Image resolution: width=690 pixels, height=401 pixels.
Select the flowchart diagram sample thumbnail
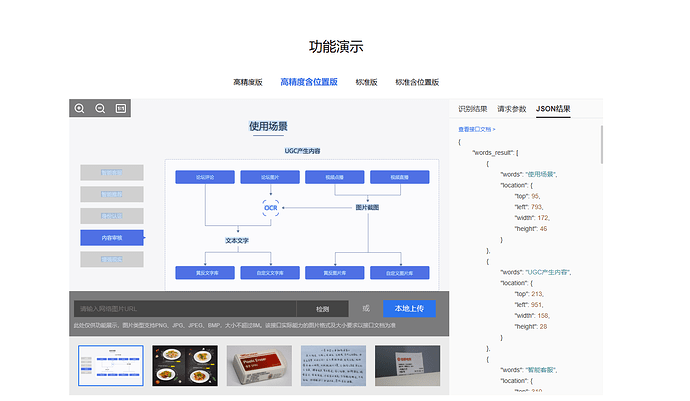pos(110,366)
